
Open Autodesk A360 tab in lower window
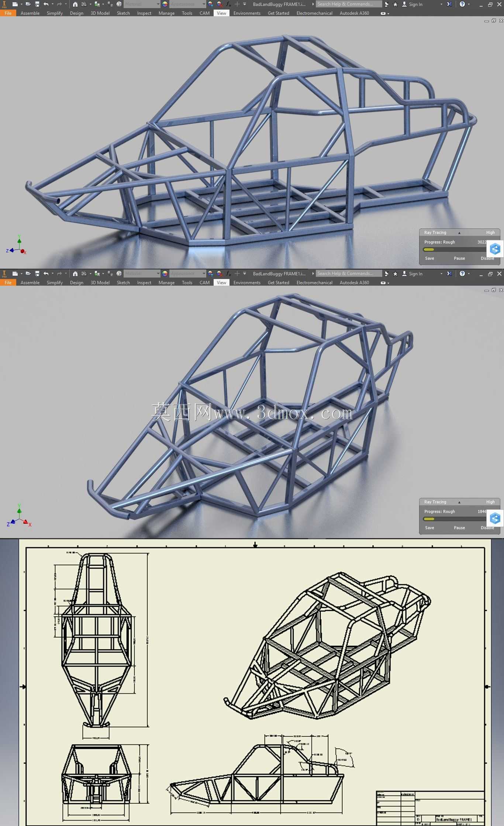pos(354,283)
